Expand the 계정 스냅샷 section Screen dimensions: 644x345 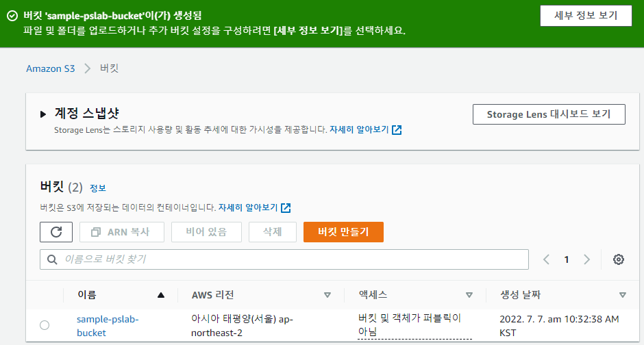tap(43, 114)
